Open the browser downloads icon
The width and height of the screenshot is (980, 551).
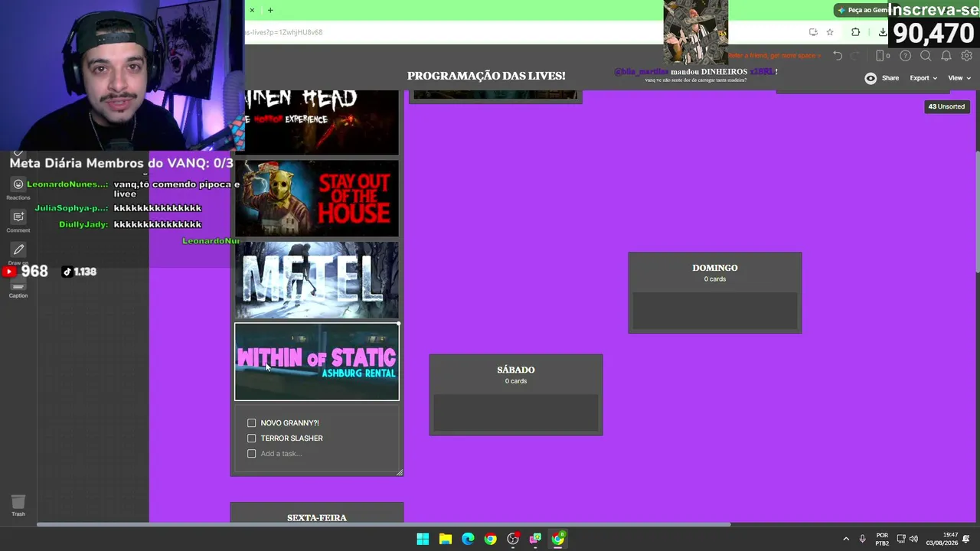882,32
